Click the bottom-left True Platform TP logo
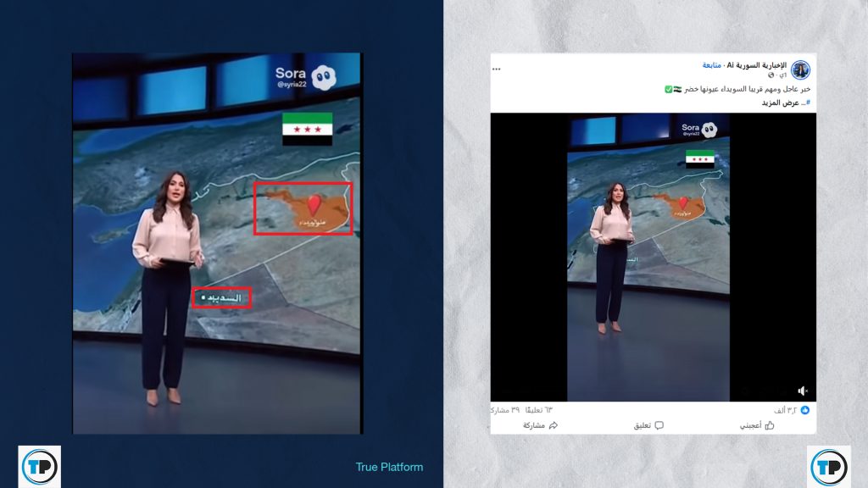Image resolution: width=868 pixels, height=488 pixels. [39, 467]
